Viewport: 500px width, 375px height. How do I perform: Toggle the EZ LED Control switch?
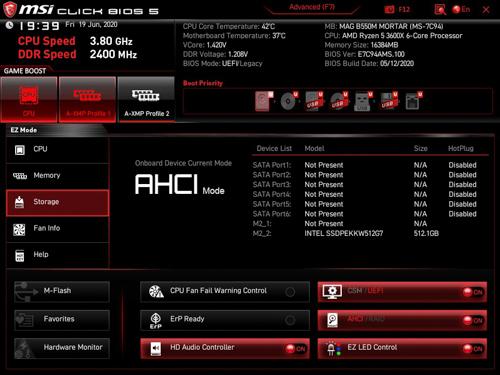473,349
